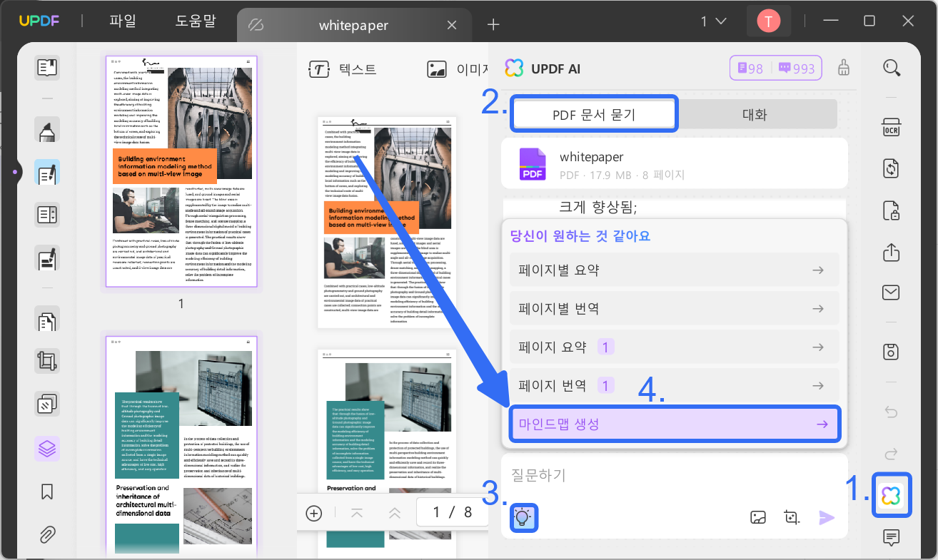938x560 pixels.
Task: Go to previous page arrow icon
Action: coord(394,513)
